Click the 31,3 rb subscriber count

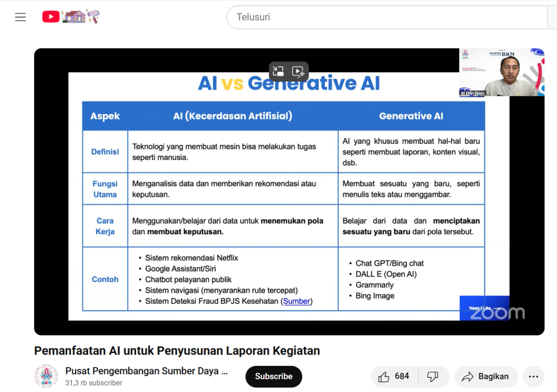pos(94,383)
